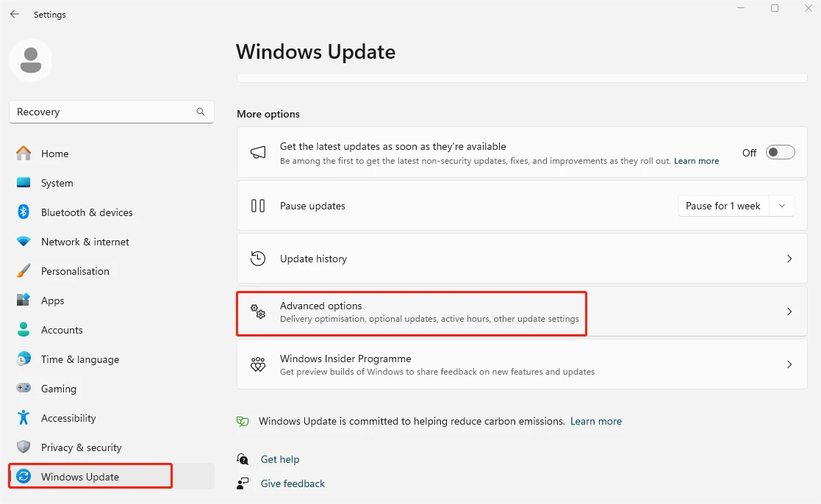Click the search magnifier icon
The height and width of the screenshot is (504, 821).
(x=201, y=112)
